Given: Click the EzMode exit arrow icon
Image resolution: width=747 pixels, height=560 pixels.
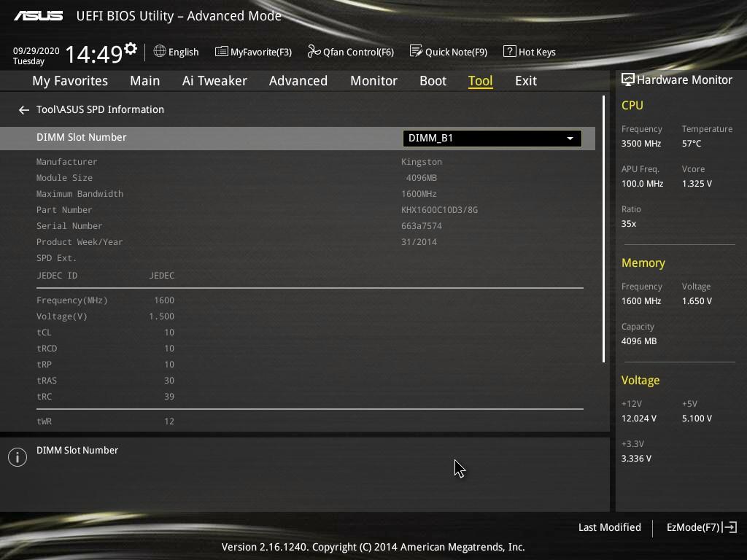Looking at the screenshot, I should pyautogui.click(x=729, y=527).
